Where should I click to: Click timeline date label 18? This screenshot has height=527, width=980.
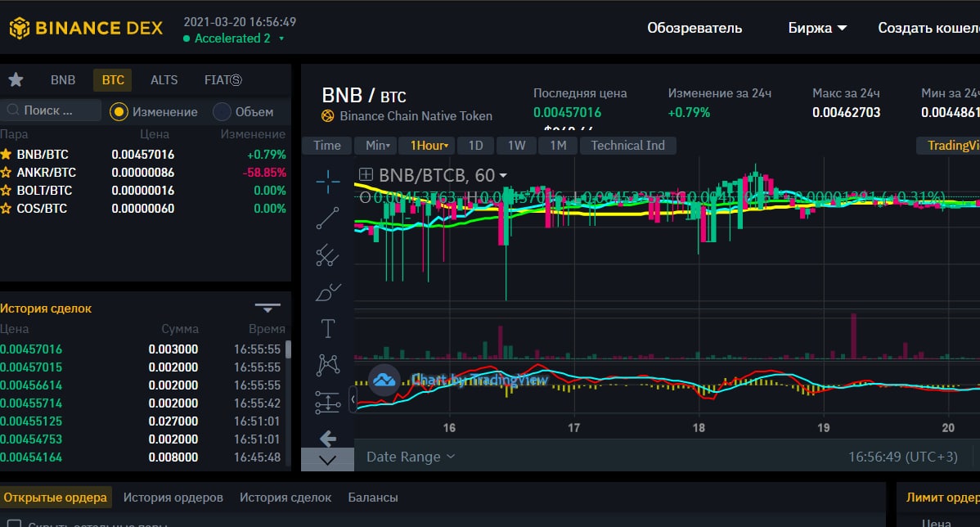pyautogui.click(x=699, y=428)
